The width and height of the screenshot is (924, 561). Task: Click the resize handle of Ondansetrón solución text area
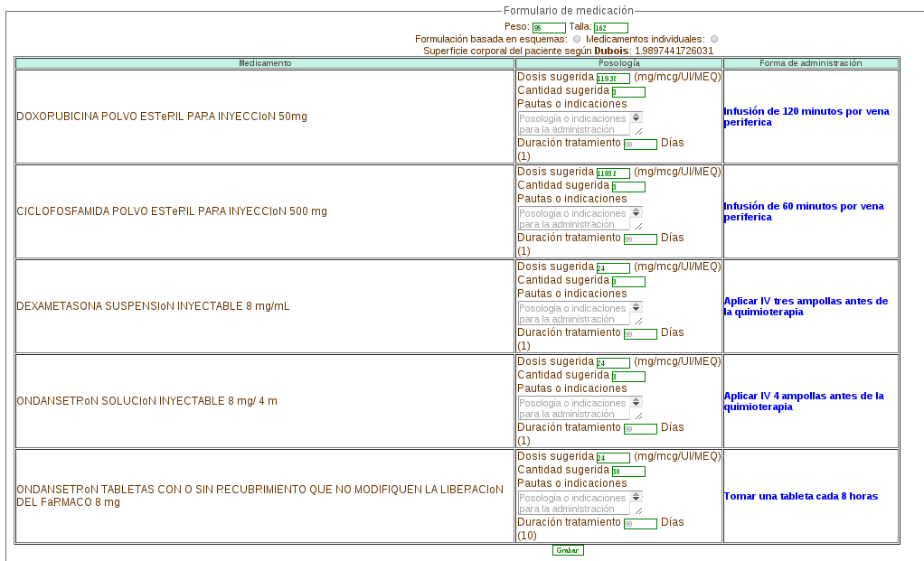[638, 416]
